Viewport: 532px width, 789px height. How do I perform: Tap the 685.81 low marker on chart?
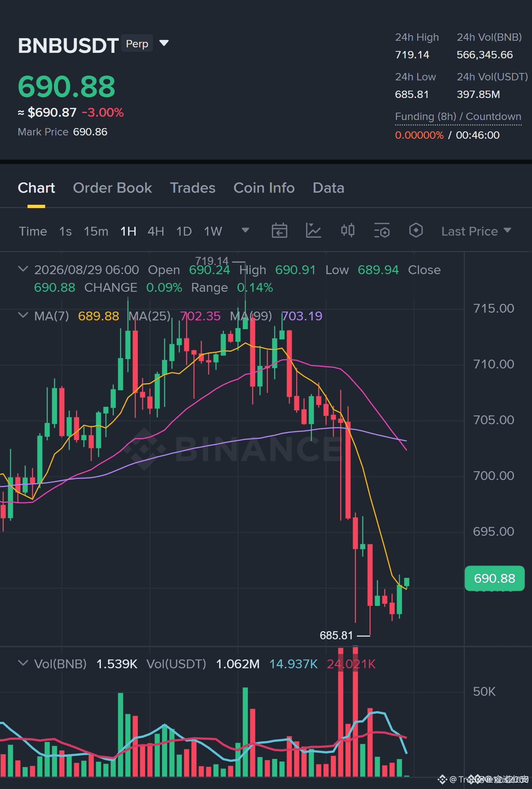(336, 635)
